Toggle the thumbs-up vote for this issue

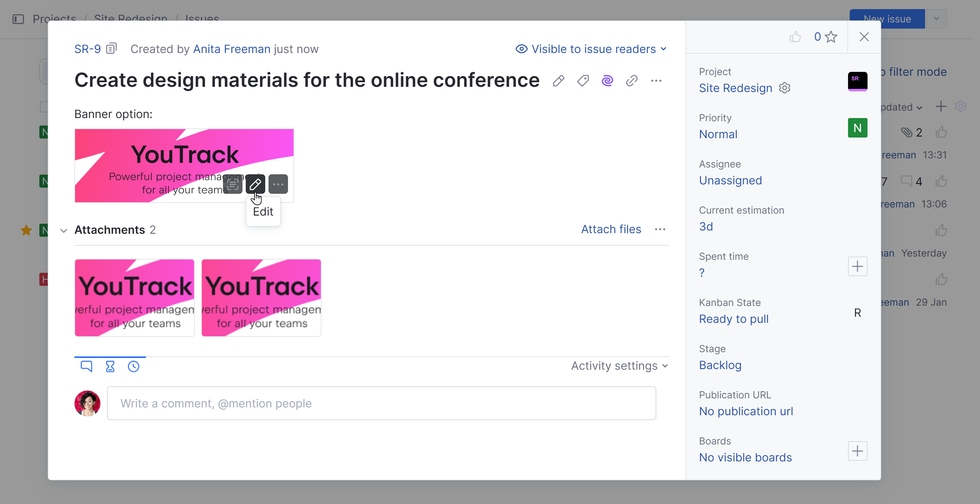pos(795,37)
